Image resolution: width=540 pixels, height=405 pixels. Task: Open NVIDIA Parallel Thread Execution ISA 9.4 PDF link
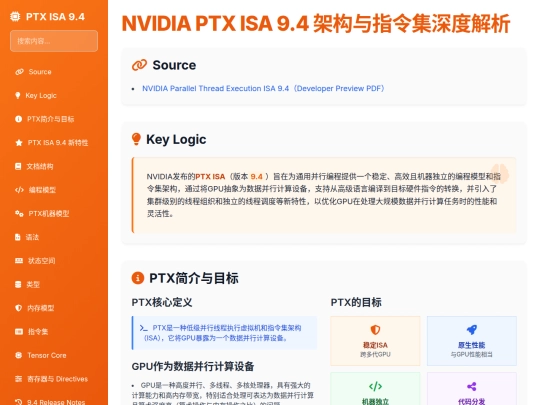coord(263,89)
